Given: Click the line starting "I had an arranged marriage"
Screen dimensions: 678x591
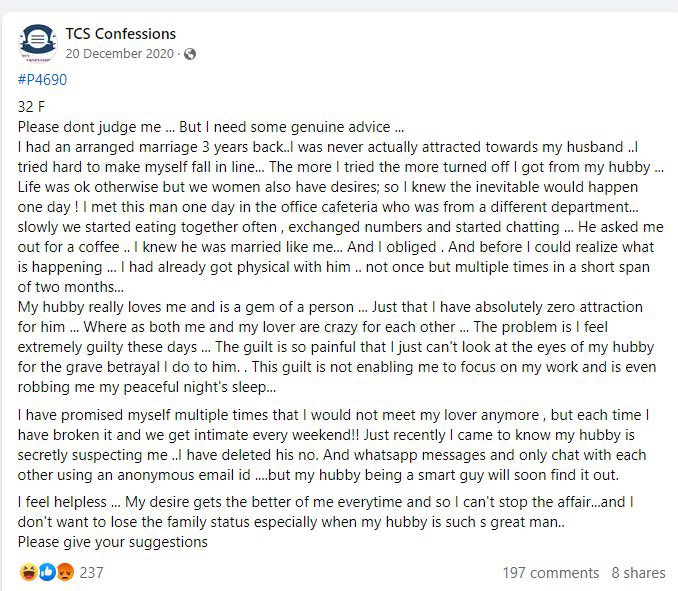Looking at the screenshot, I should click(x=328, y=147).
